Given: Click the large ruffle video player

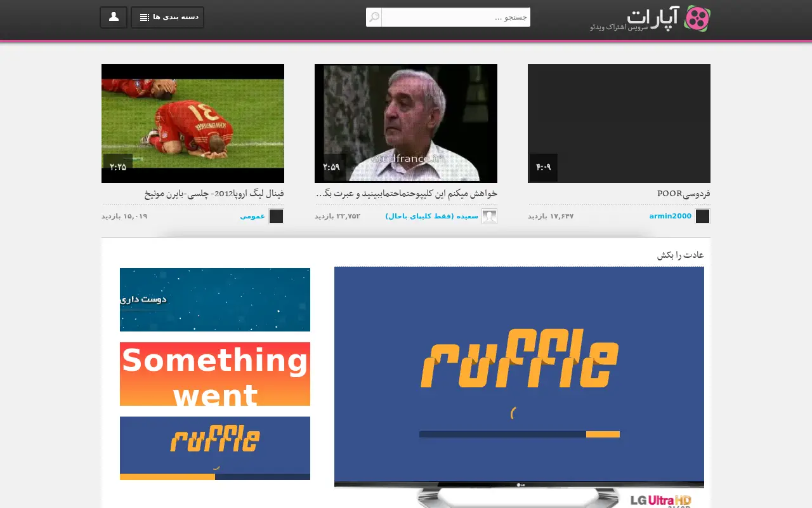Looking at the screenshot, I should (x=519, y=374).
